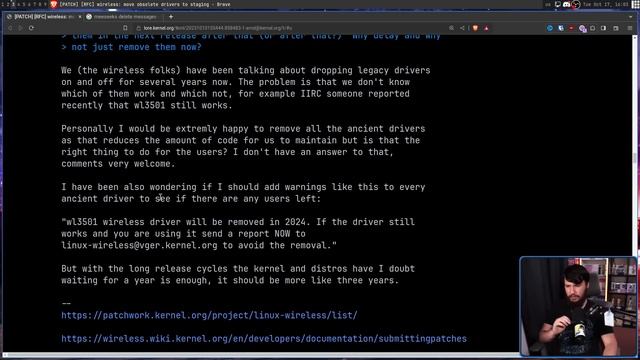Click the horizontal scrollbar at page bottom

coord(261,355)
